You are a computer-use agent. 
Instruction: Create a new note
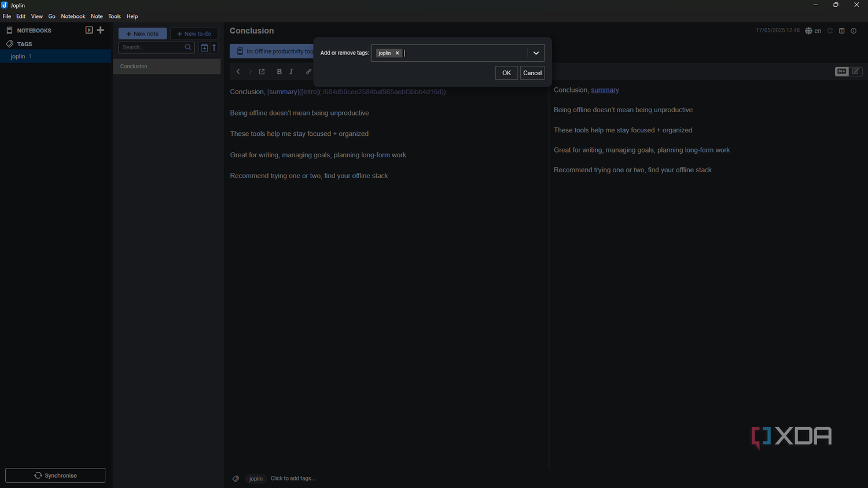pyautogui.click(x=142, y=34)
